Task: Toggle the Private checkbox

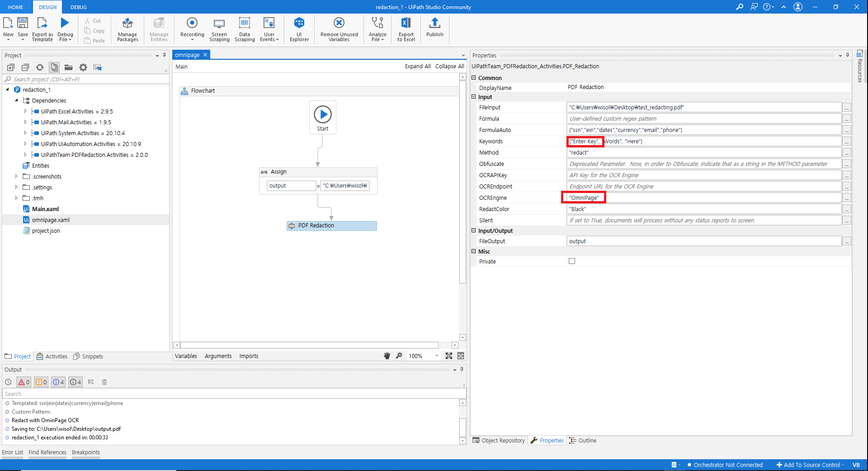Action: pos(572,261)
